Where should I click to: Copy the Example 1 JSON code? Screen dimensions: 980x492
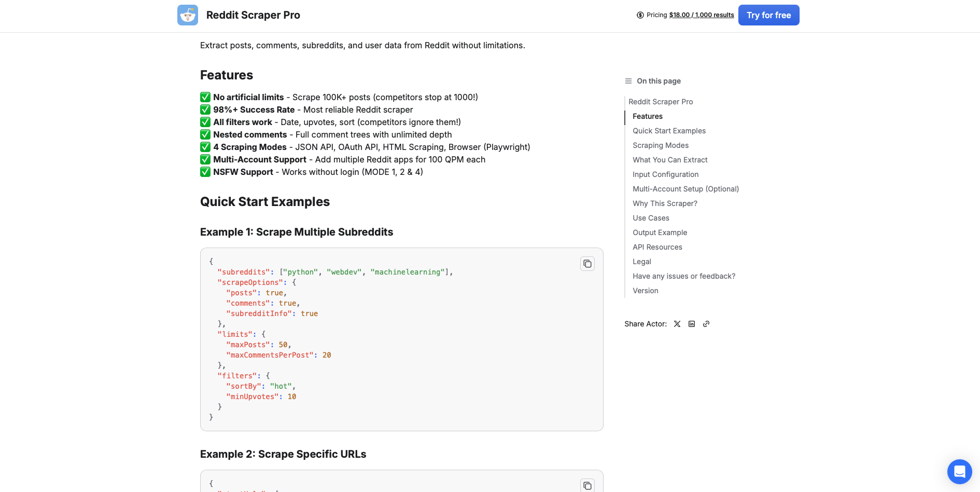tap(587, 264)
